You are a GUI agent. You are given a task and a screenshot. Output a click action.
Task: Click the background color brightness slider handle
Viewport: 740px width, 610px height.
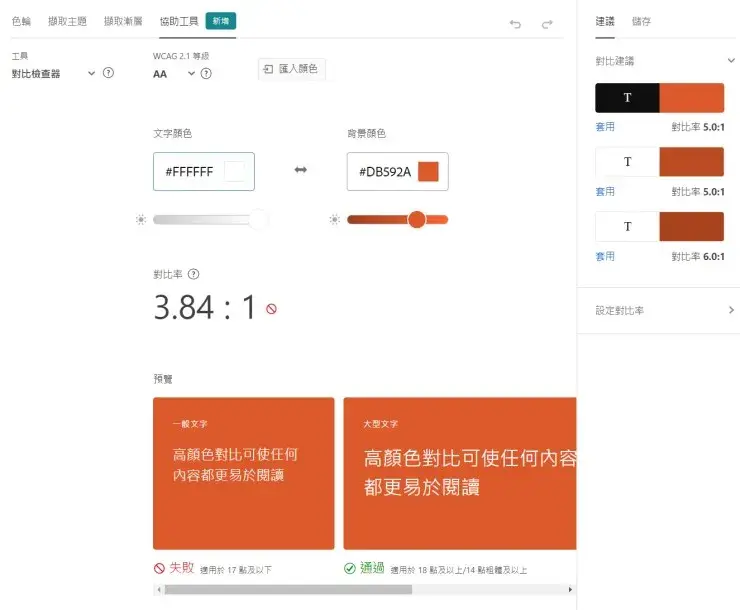(417, 219)
